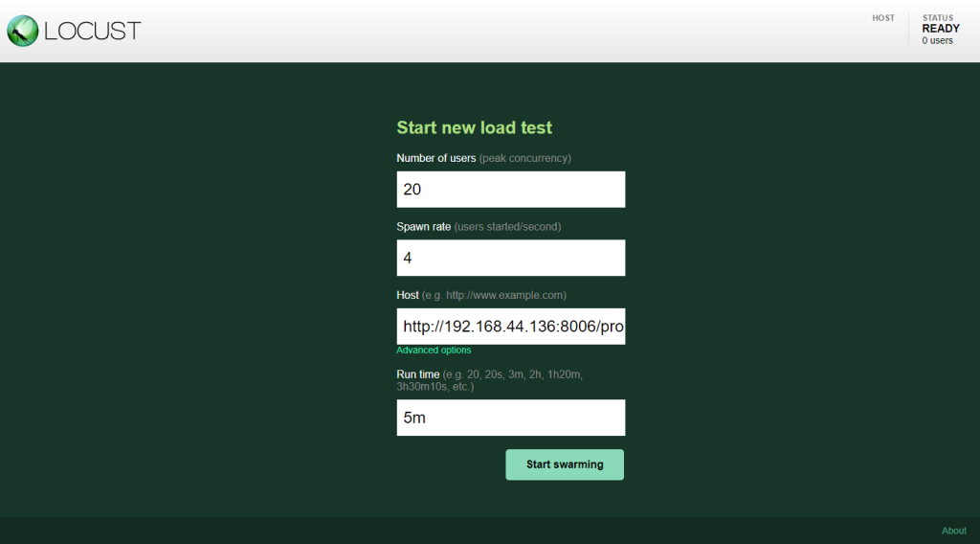Viewport: 980px width, 544px height.
Task: Click the Run time input field
Action: pos(511,418)
